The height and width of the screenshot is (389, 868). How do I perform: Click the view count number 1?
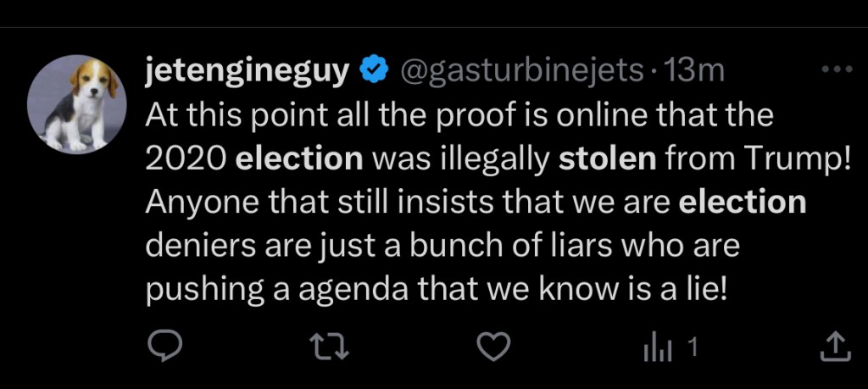coord(692,345)
